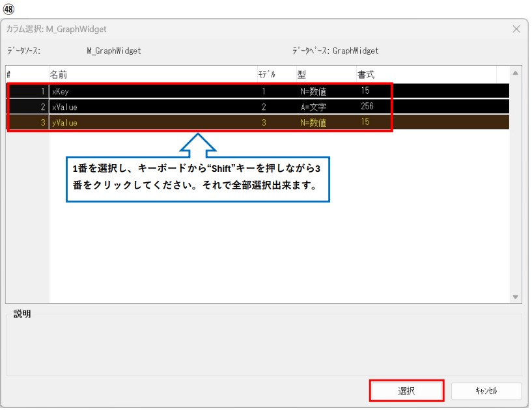Click the row number 1 cell
Screen dimensions: 532x410
(28, 92)
